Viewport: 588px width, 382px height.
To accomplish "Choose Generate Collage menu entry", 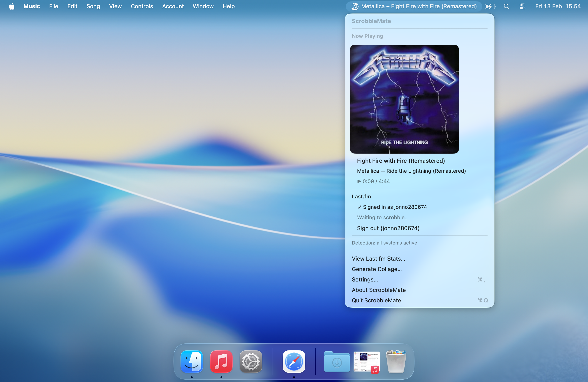I will [x=376, y=269].
